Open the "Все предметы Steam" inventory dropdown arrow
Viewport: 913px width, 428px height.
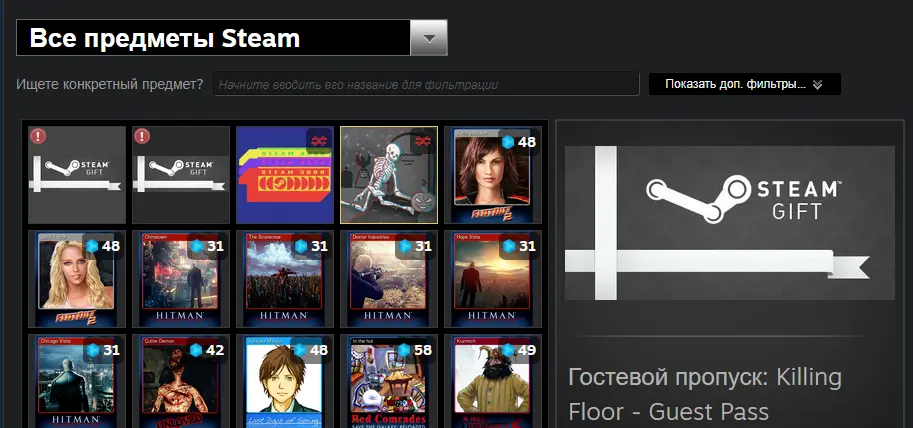(x=429, y=38)
